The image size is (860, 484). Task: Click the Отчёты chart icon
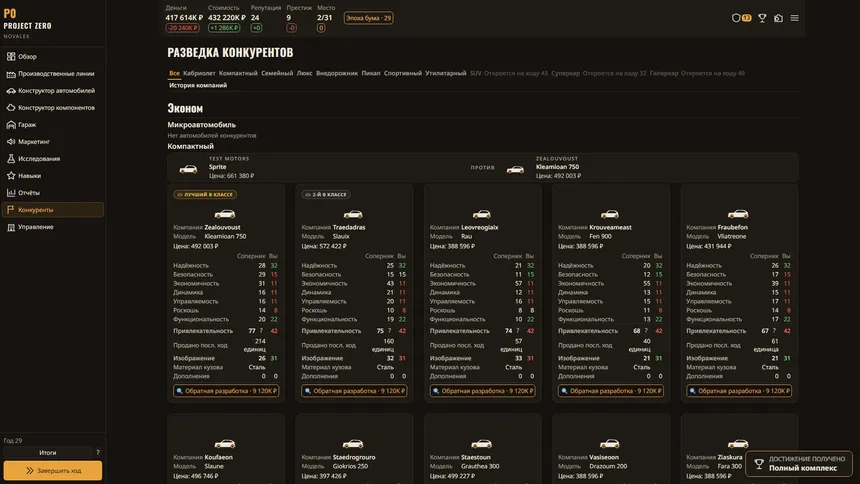pos(11,193)
